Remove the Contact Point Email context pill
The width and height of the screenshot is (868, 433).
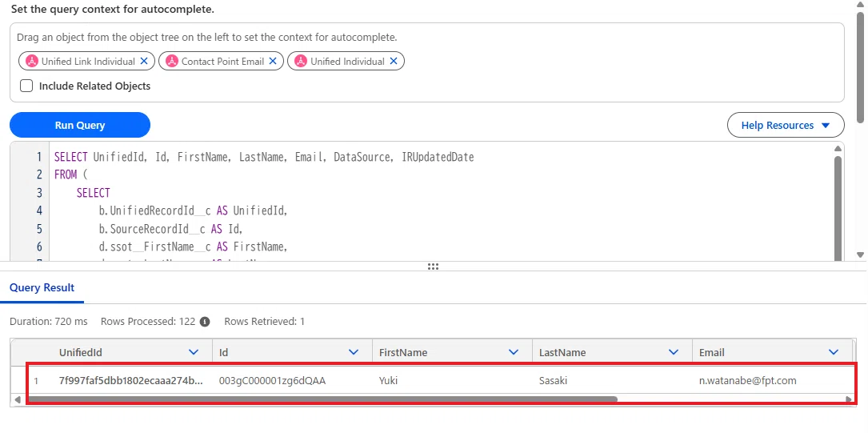coord(272,62)
